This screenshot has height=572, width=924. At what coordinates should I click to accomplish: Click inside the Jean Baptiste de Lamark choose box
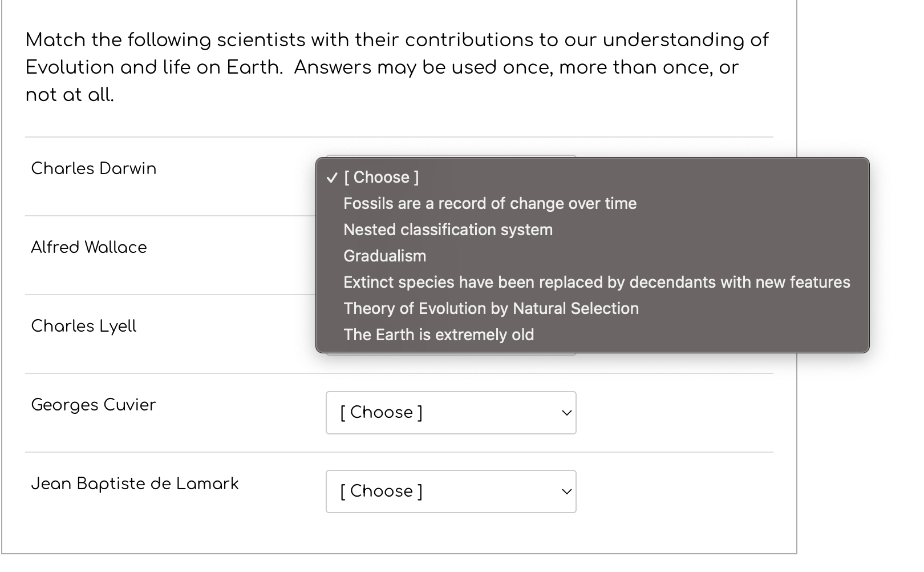coord(399,491)
